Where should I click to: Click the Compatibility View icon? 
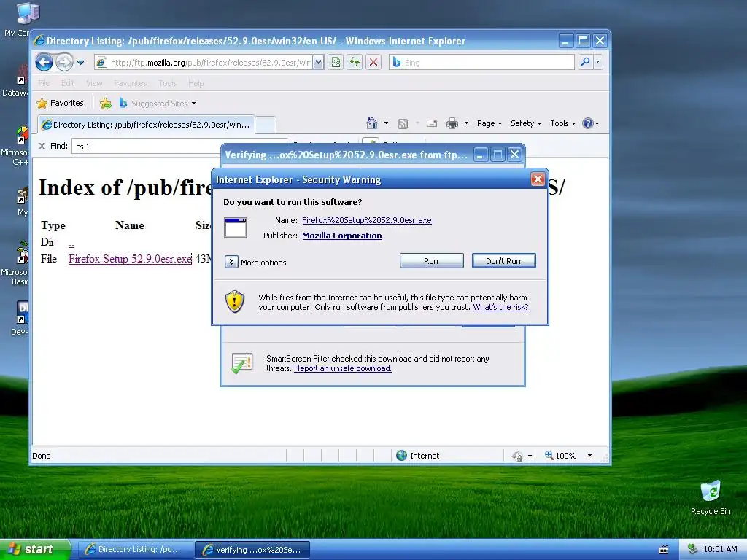(x=336, y=63)
